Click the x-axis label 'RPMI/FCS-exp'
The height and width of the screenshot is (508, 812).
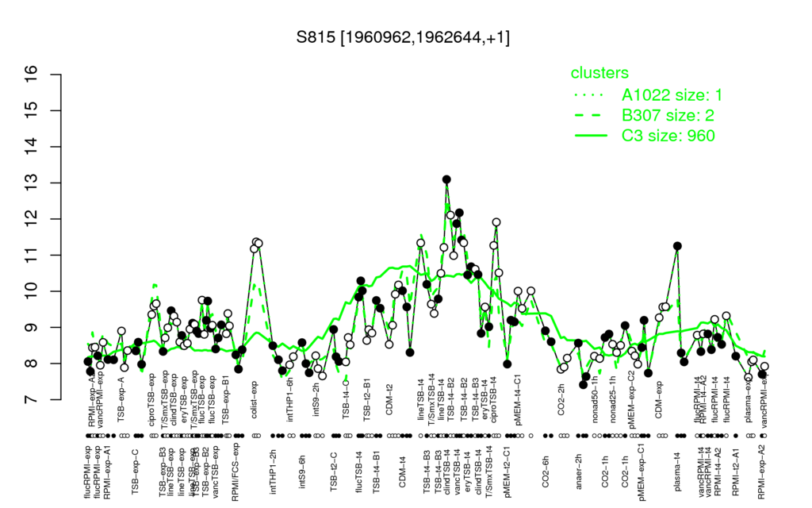[235, 471]
